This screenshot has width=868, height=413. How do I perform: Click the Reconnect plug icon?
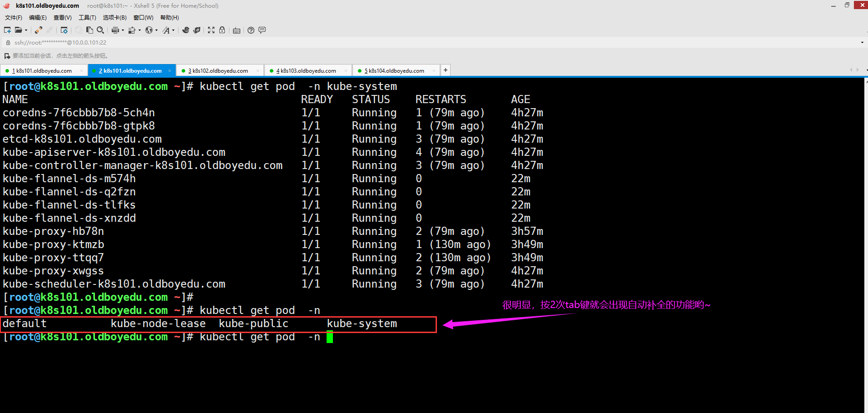pos(39,30)
